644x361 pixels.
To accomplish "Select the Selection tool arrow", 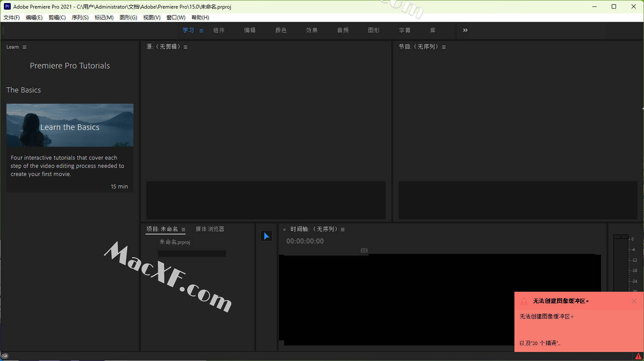I will pyautogui.click(x=266, y=236).
